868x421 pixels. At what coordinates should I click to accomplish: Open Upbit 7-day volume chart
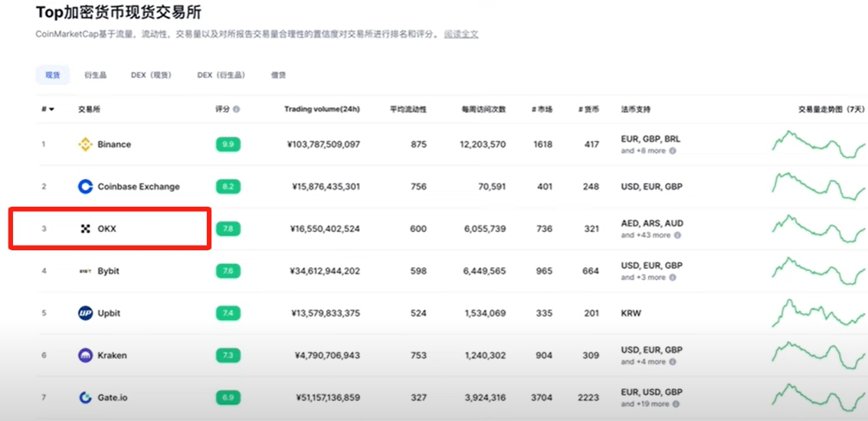(x=818, y=313)
